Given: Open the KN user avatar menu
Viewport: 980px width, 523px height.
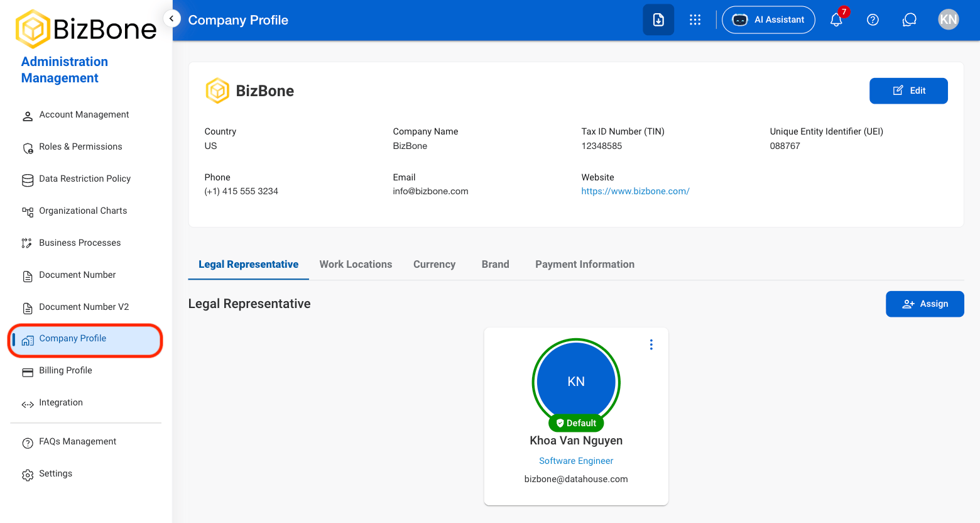Looking at the screenshot, I should [949, 19].
